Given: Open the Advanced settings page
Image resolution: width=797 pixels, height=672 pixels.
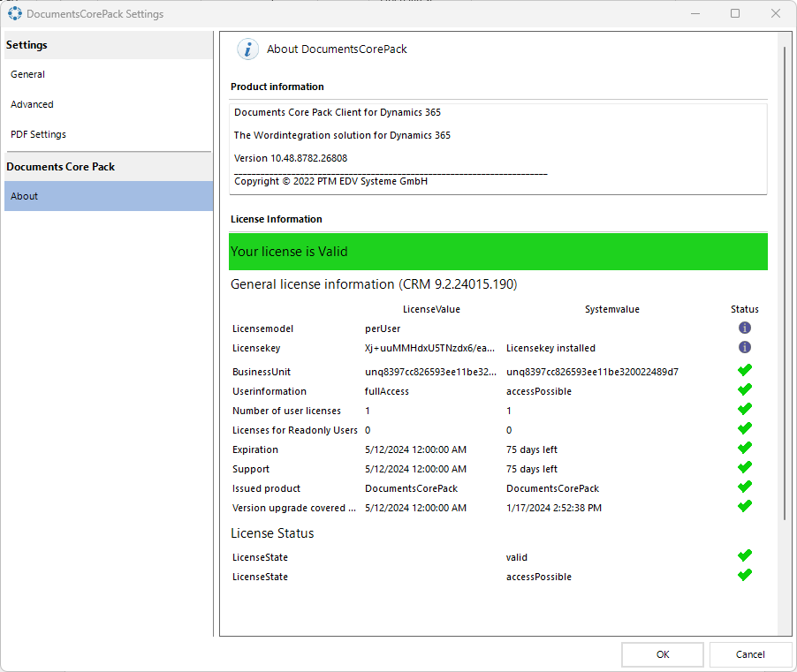Looking at the screenshot, I should coord(109,104).
